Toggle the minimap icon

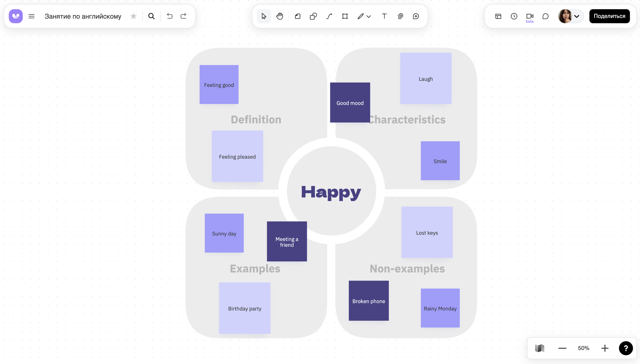539,348
